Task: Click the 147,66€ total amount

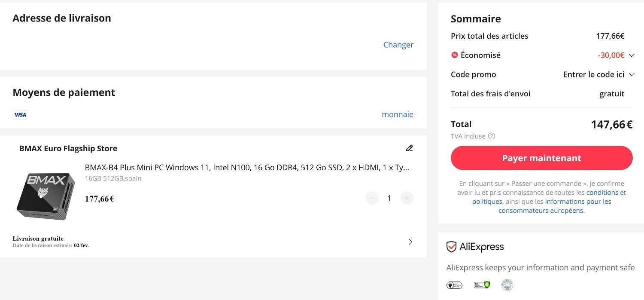Action: click(612, 125)
